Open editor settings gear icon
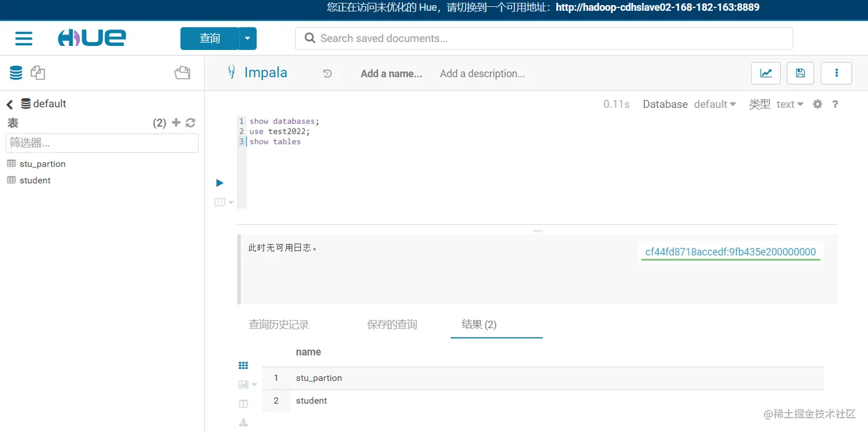Viewport: 868px width, 432px height. (817, 104)
